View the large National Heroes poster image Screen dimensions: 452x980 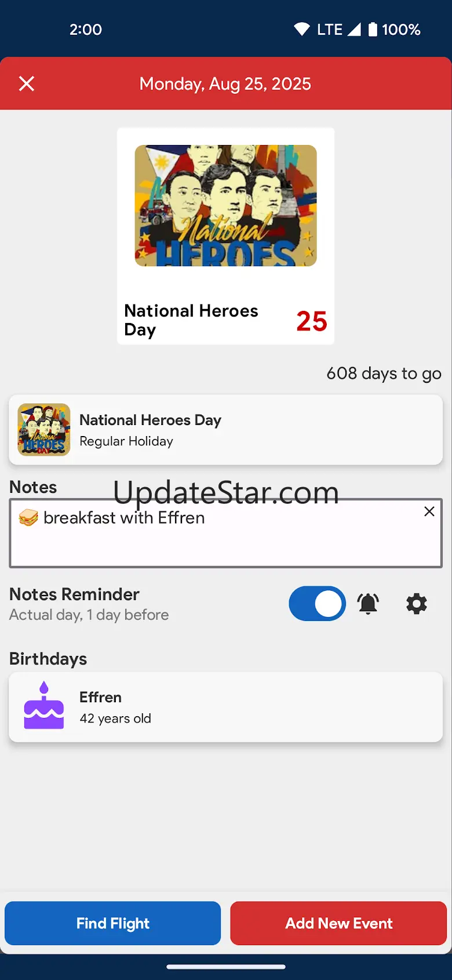click(226, 206)
